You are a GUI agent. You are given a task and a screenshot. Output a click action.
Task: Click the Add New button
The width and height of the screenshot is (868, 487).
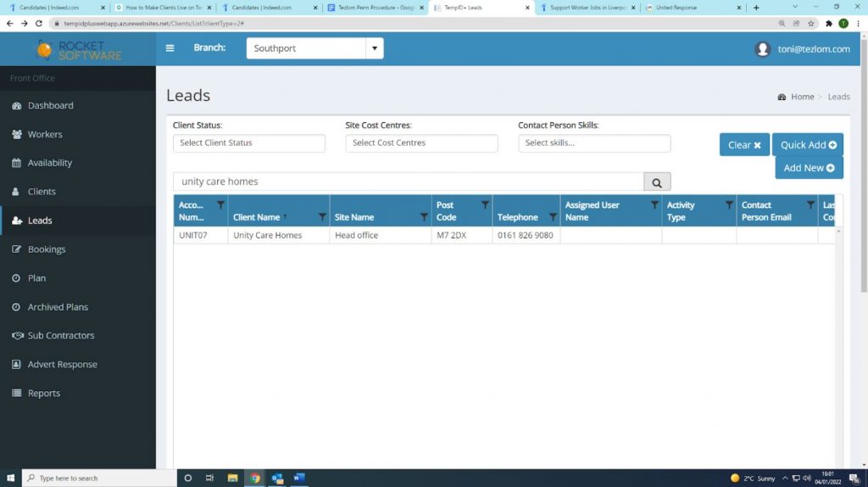[809, 168]
